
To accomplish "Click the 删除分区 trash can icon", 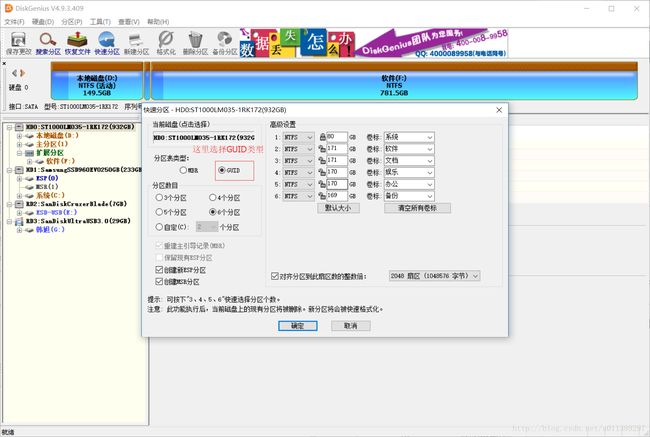I will click(195, 44).
